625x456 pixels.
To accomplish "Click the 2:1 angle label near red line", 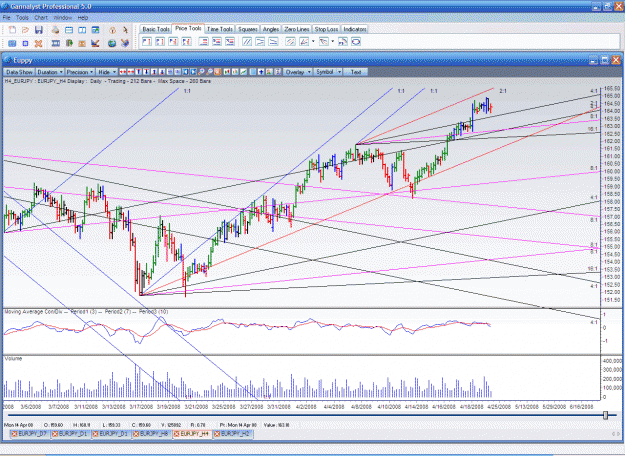I will pyautogui.click(x=503, y=91).
